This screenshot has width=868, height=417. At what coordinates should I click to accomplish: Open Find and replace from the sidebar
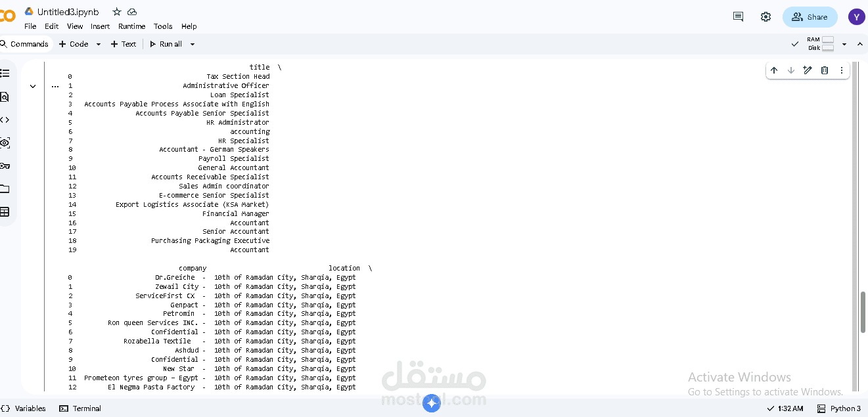5,96
